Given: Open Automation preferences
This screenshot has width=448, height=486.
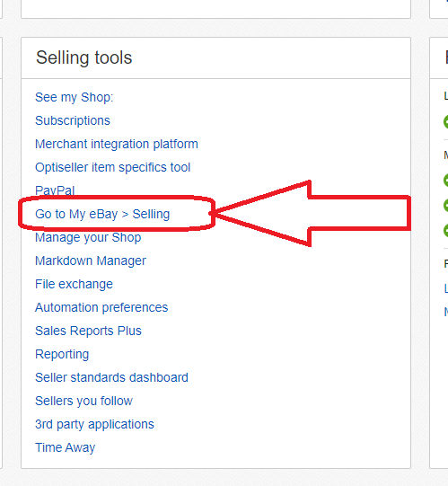Looking at the screenshot, I should pyautogui.click(x=101, y=307).
